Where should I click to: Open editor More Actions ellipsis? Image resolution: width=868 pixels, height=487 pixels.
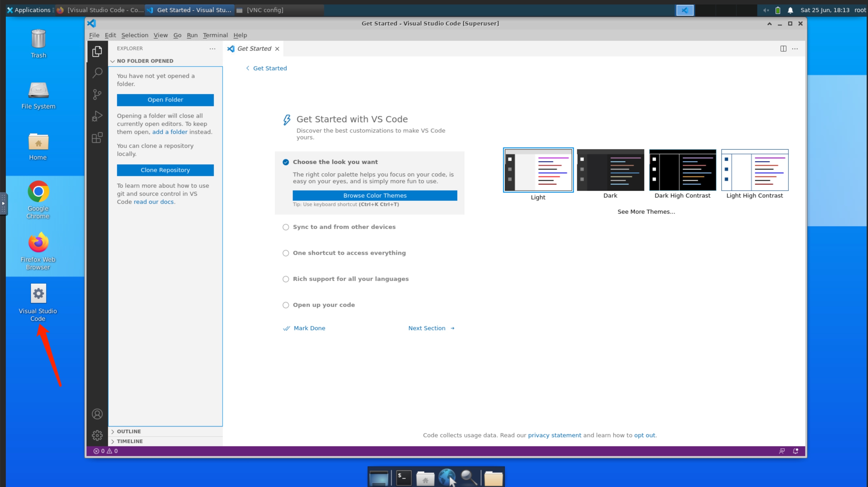click(x=795, y=48)
